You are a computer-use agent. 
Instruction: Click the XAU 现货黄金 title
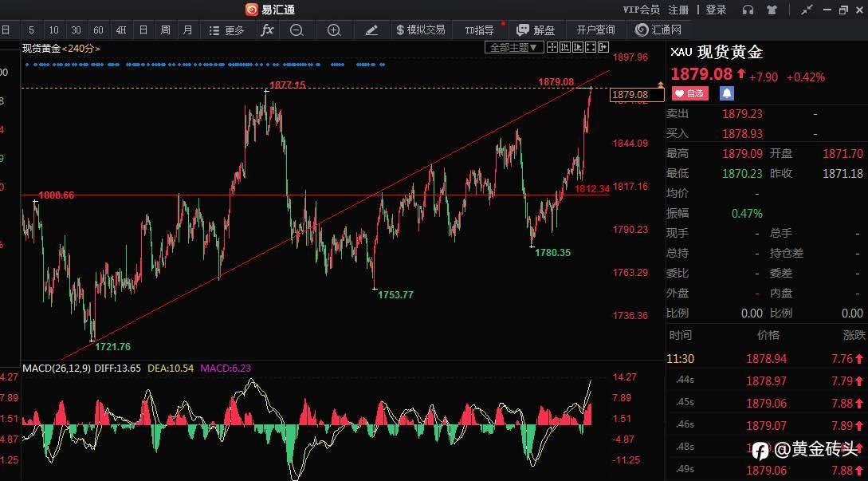click(x=717, y=52)
